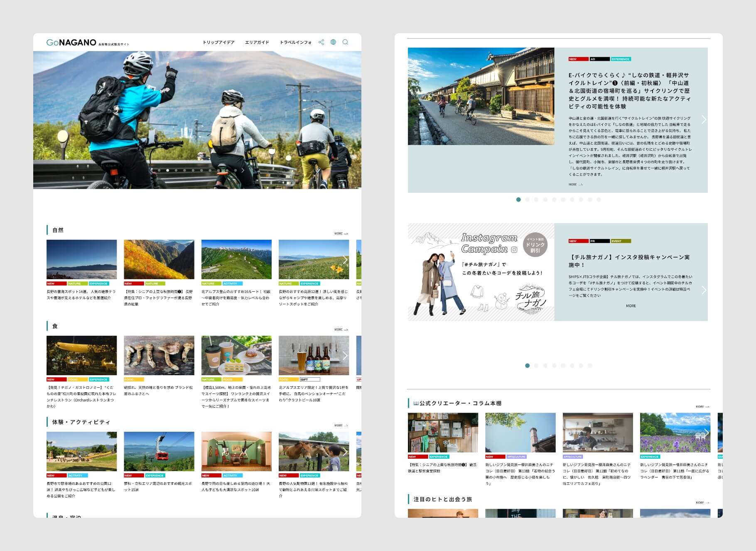This screenshot has width=756, height=551.
Task: Click MORE for 注目のヒトと出会う旅
Action: coord(702,503)
